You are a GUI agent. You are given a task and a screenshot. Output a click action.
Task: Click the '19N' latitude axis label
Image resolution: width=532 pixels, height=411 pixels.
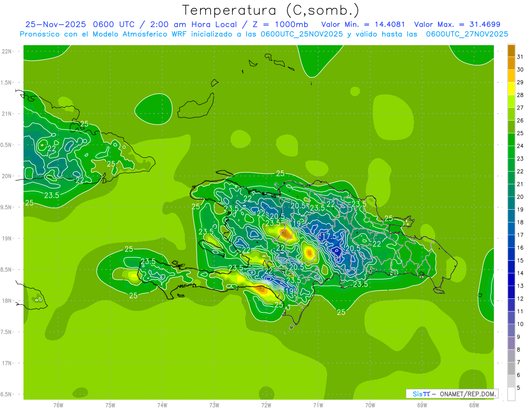[7, 239]
